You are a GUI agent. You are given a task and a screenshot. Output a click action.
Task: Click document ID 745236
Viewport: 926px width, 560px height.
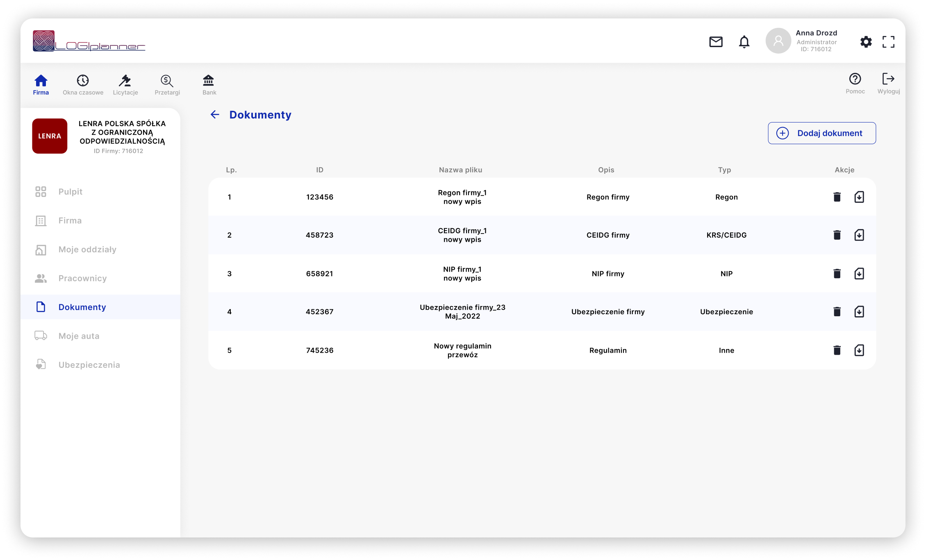[320, 350]
